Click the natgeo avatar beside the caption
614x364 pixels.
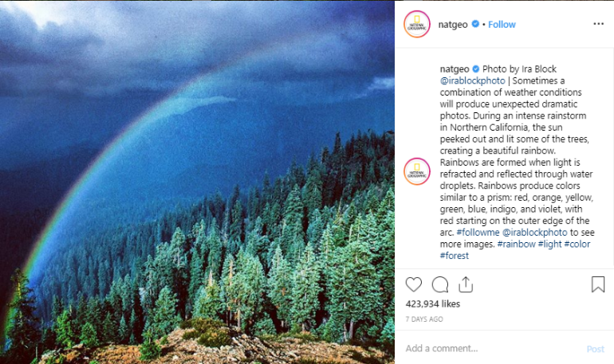[x=417, y=171]
